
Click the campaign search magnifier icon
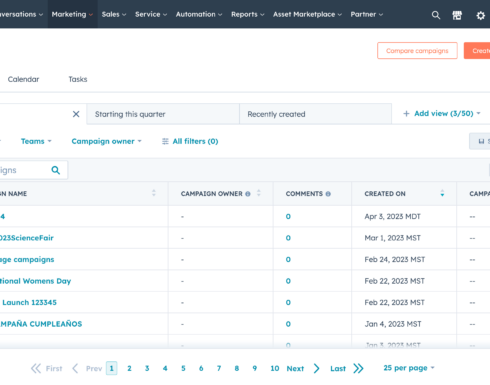pyautogui.click(x=56, y=170)
